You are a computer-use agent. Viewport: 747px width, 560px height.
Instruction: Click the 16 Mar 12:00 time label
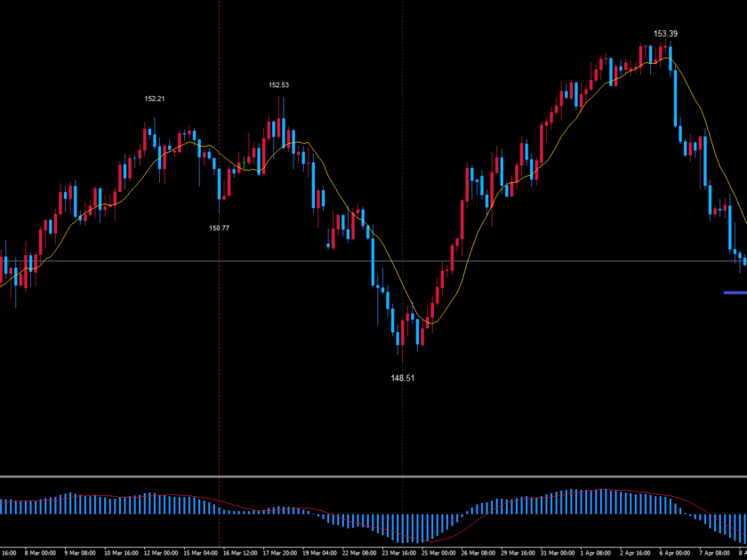point(241,552)
